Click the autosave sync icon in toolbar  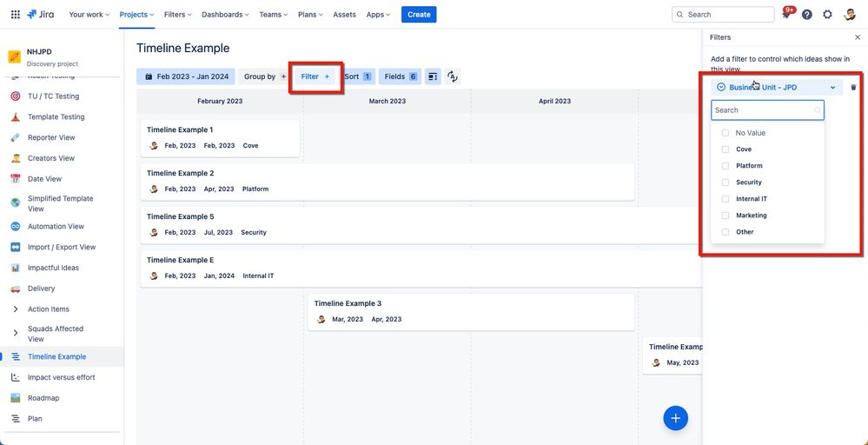453,76
